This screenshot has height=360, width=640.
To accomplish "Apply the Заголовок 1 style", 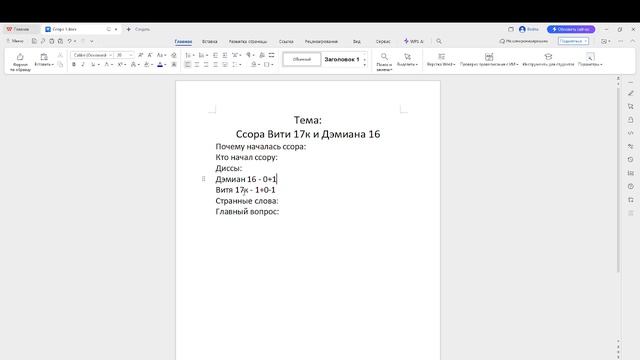I will point(342,59).
